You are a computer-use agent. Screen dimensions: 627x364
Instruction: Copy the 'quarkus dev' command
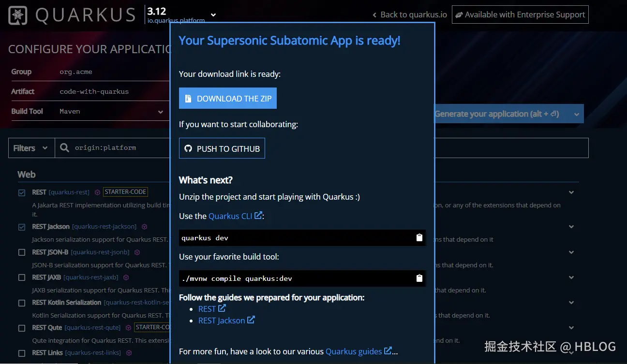point(419,237)
